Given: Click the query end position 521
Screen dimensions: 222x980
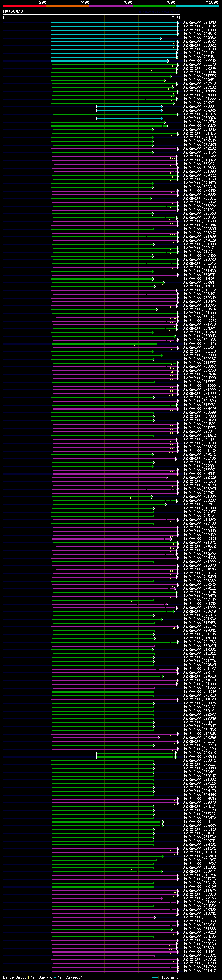Looking at the screenshot, I should coord(175,17).
